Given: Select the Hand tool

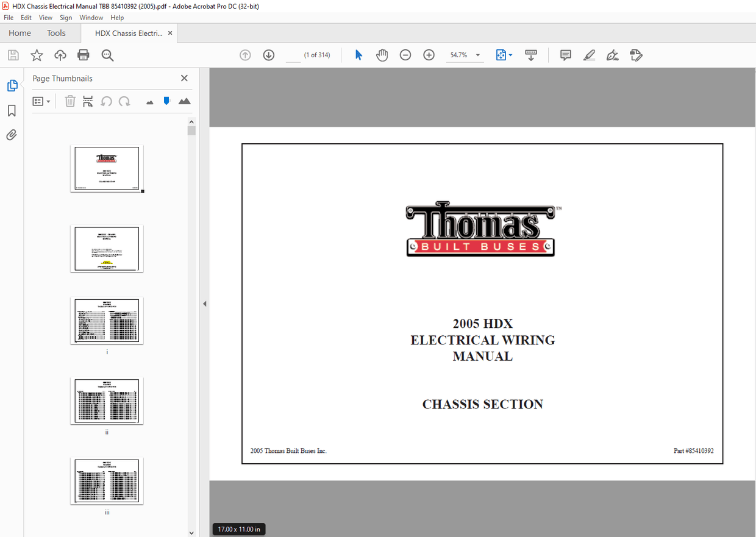Looking at the screenshot, I should pos(382,55).
